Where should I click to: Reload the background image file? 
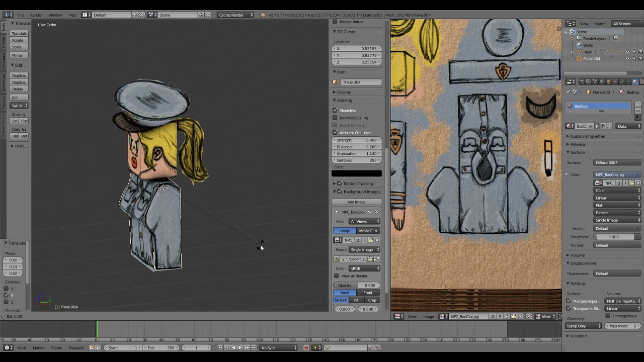tap(376, 259)
